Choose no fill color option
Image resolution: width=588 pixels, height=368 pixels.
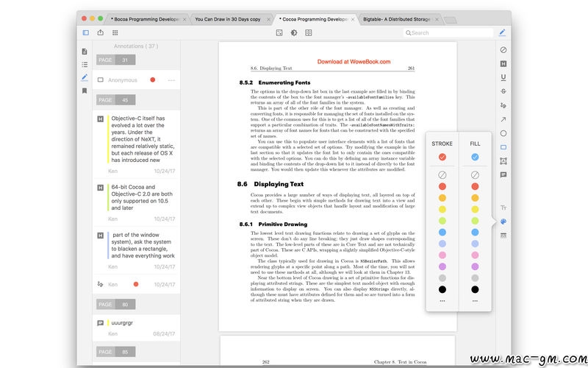click(x=475, y=175)
